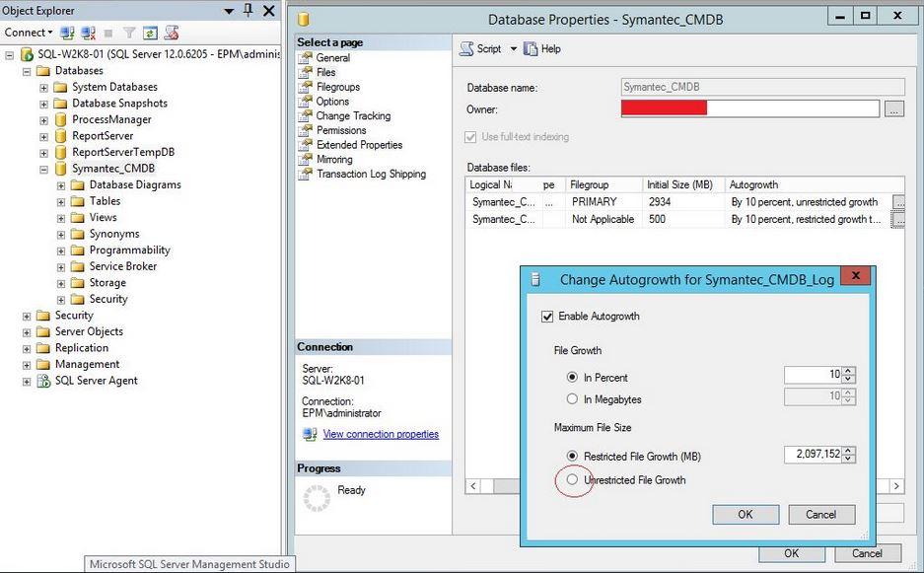
Task: Open the Extended Properties page
Action: (x=360, y=145)
